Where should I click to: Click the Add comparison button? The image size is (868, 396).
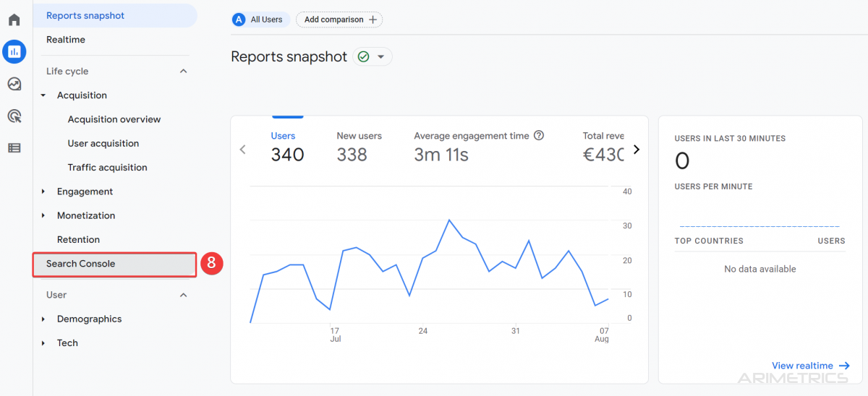point(339,20)
